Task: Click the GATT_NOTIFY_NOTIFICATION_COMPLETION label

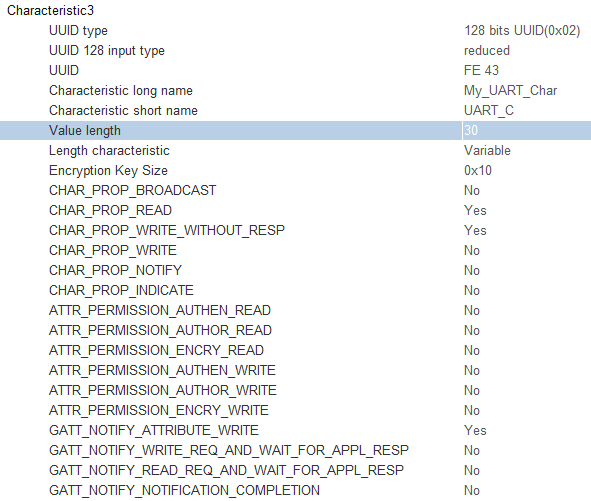Action: click(x=184, y=490)
